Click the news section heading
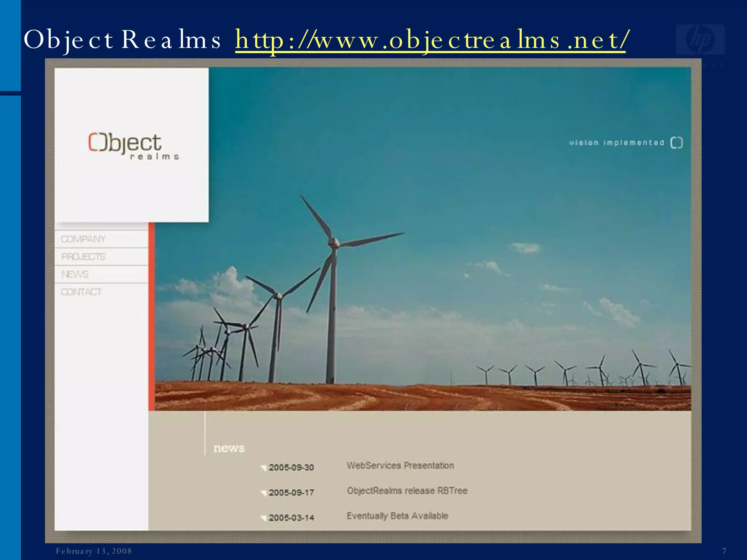Image resolution: width=747 pixels, height=560 pixels. [x=229, y=448]
